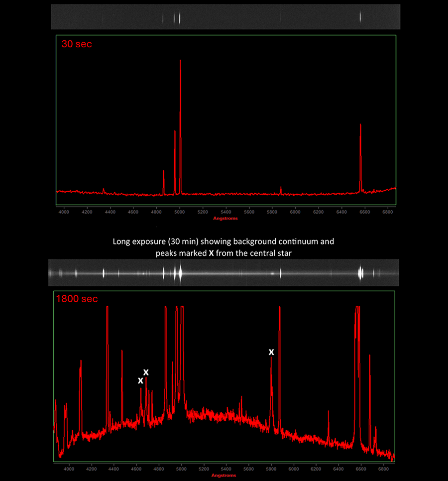Screen dimensions: 448x481
Task: Click the long-exposure spectrum image strip
Action: [x=224, y=272]
